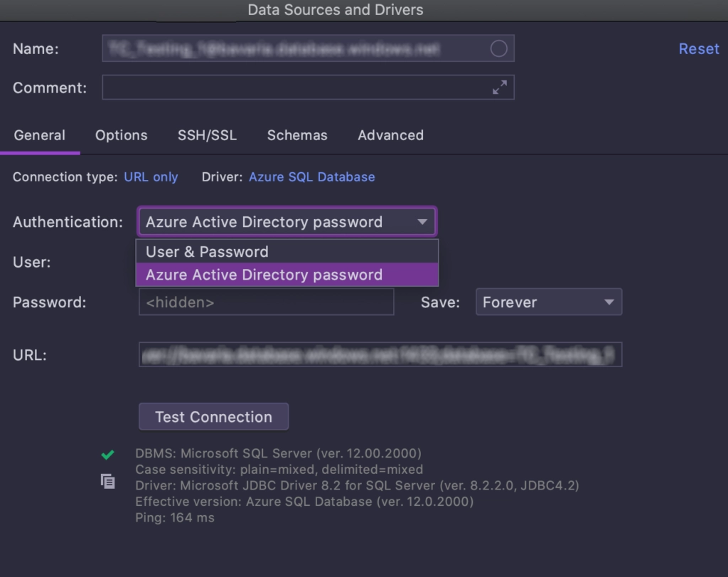Click into the URL field
728x577 pixels.
(x=380, y=354)
